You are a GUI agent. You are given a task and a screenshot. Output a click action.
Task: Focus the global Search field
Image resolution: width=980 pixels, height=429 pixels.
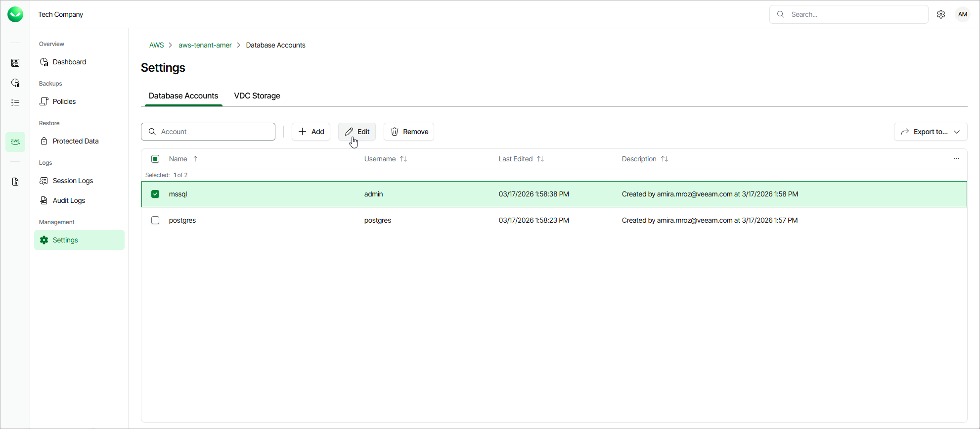849,14
